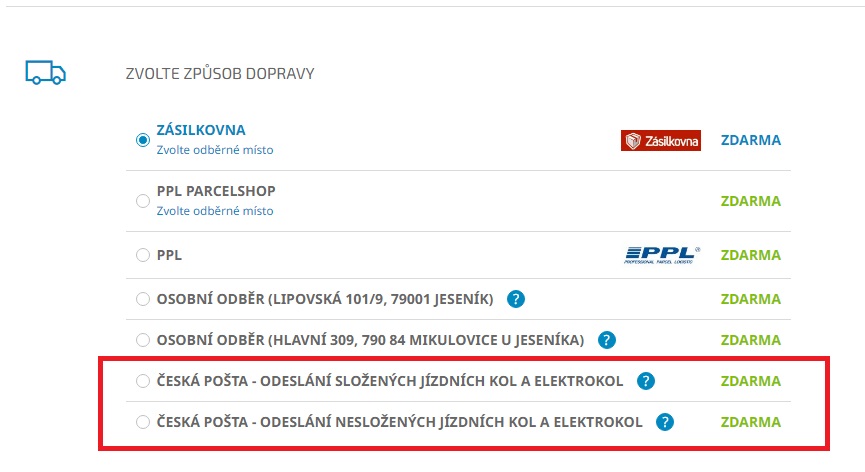Select Osobní odběr Mikulovice radio button
Screen dimensions: 865x472
(x=143, y=340)
